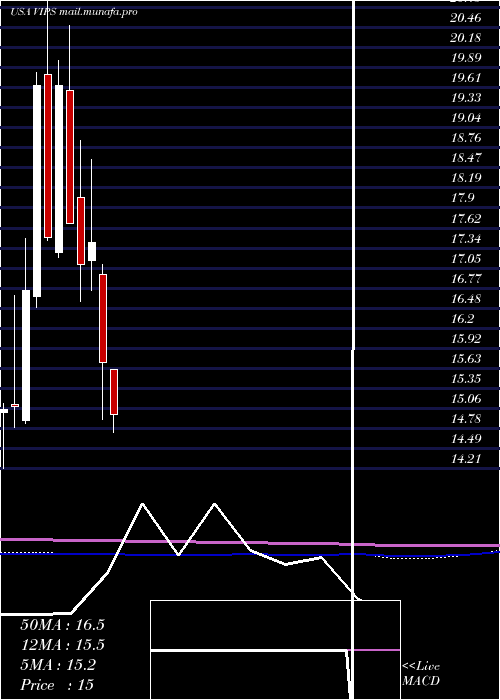
Task: Click the 15.92 axis label
Action: point(466,339)
